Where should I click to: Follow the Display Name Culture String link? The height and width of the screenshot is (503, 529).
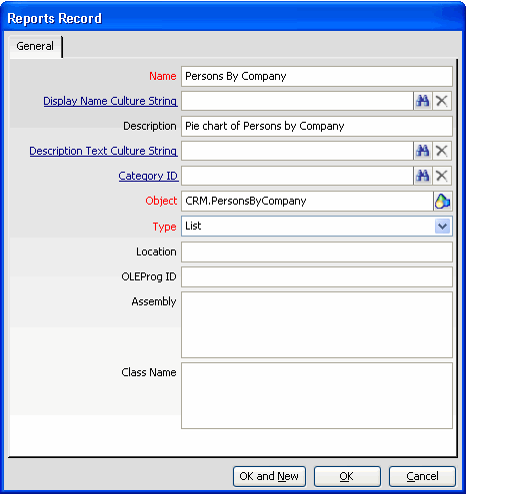[110, 101]
